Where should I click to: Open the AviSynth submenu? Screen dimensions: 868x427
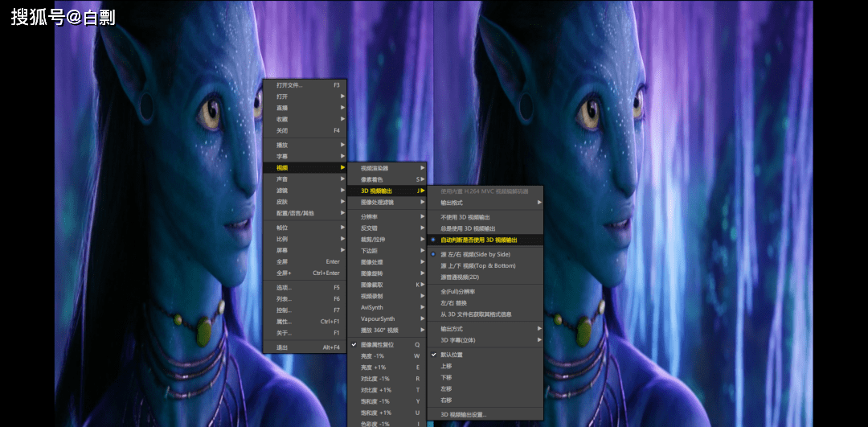387,307
